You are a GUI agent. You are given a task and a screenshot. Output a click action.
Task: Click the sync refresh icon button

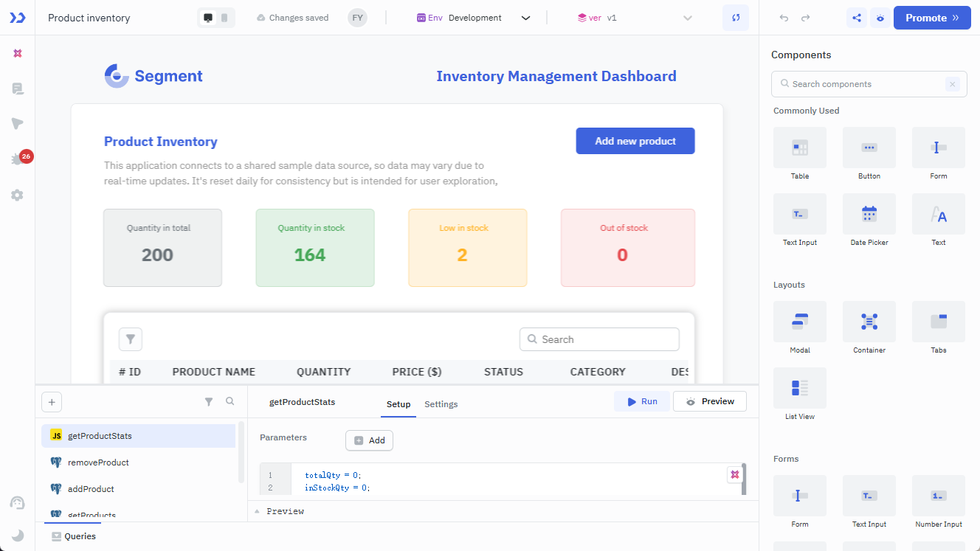pos(736,18)
